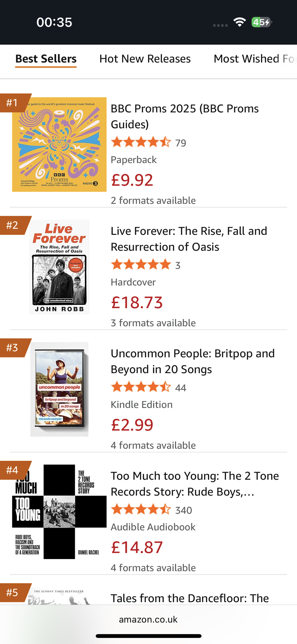The height and width of the screenshot is (644, 297).
Task: Open the Best Sellers tab
Action: point(46,59)
